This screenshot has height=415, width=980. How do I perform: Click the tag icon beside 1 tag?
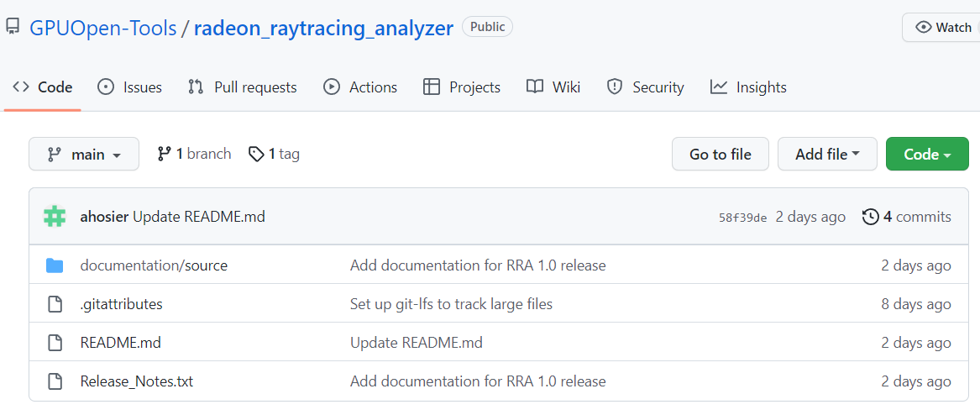click(256, 154)
